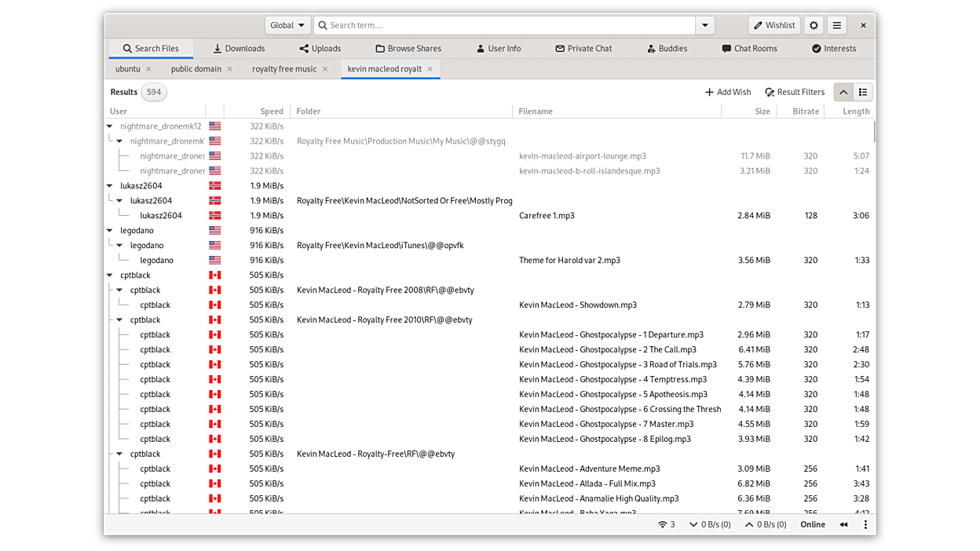Viewport: 980px width, 551px height.
Task: Click the Wishlist pencil button
Action: (775, 25)
